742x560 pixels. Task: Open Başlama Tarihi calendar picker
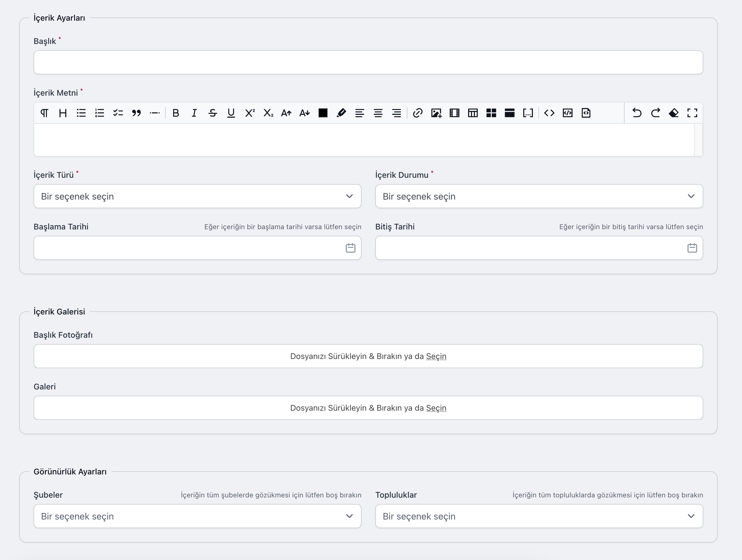350,248
